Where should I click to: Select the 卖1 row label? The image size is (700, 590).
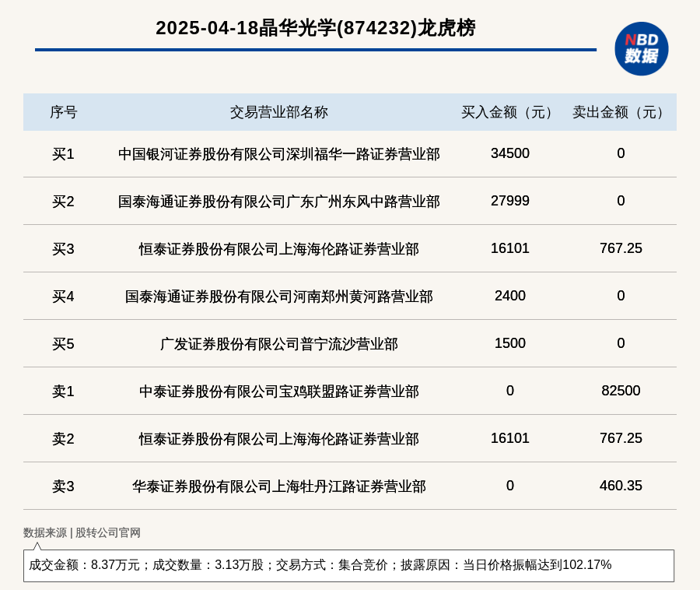(x=63, y=392)
